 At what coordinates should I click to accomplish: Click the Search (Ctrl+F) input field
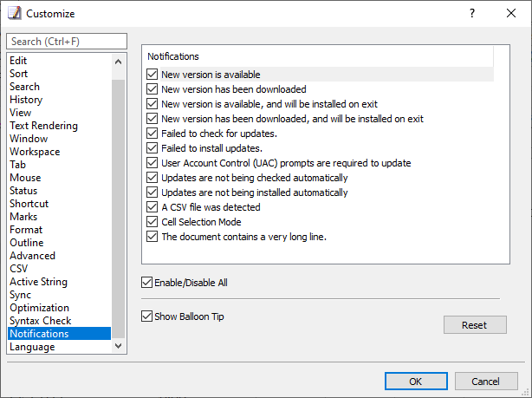coord(67,42)
